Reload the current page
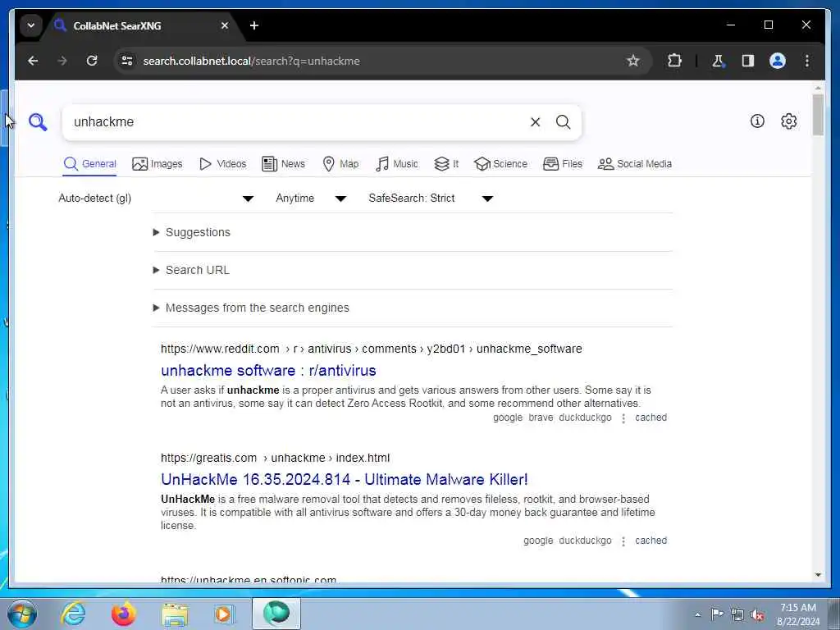The image size is (840, 630). coord(92,61)
